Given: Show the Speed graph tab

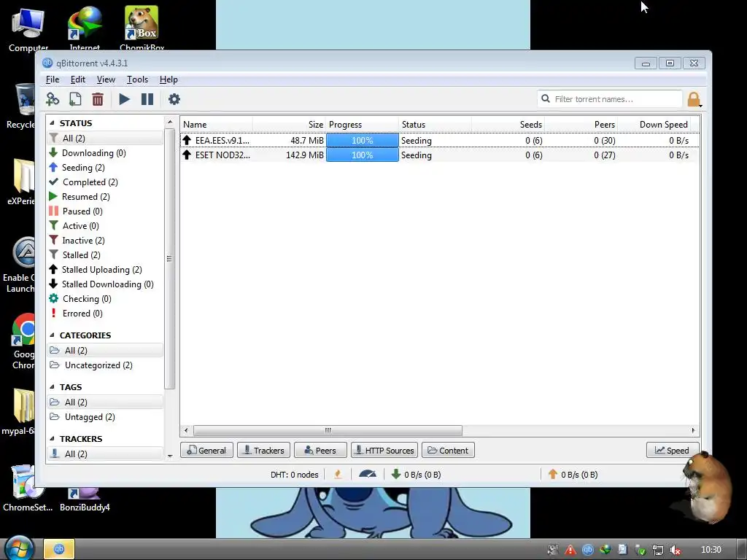Looking at the screenshot, I should point(672,451).
